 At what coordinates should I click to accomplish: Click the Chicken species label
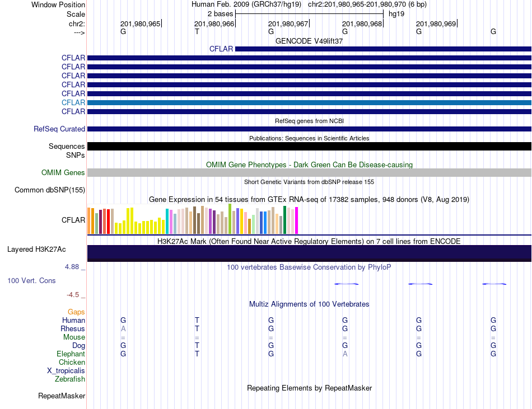[72, 362]
